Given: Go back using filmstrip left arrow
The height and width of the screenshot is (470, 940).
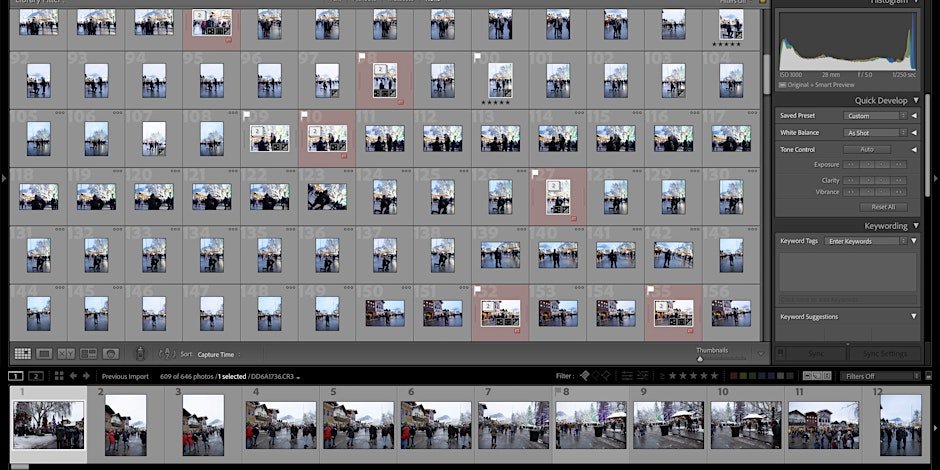Looking at the screenshot, I should pos(73,376).
